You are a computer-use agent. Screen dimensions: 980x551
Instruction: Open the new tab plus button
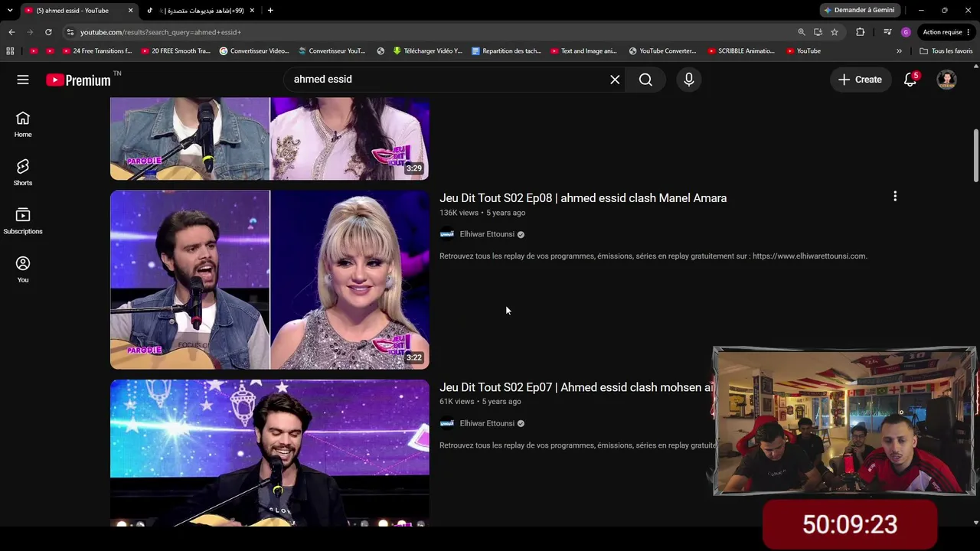[270, 10]
